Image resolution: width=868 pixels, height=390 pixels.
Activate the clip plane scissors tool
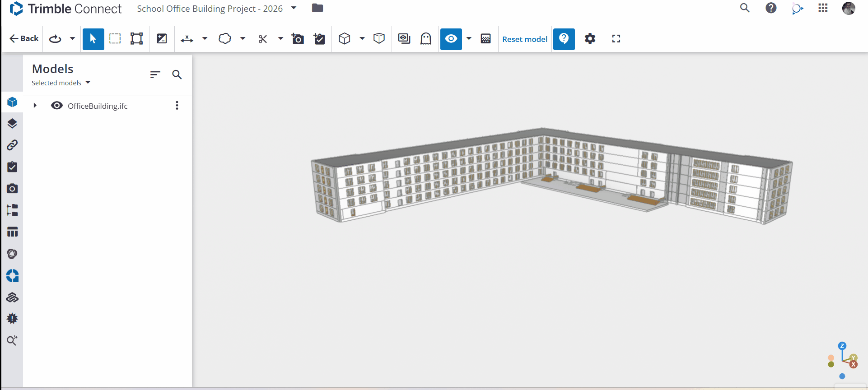pos(263,39)
